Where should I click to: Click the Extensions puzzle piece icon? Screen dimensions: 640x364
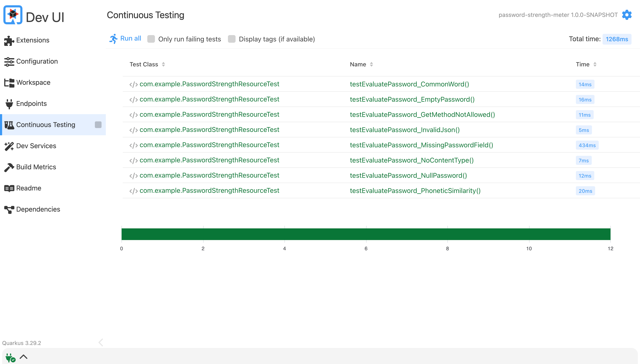coord(9,41)
